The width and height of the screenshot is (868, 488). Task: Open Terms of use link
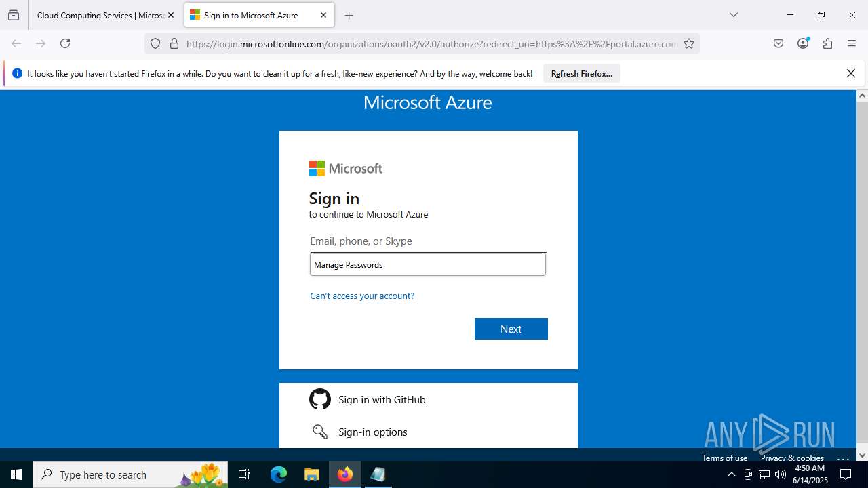click(724, 457)
